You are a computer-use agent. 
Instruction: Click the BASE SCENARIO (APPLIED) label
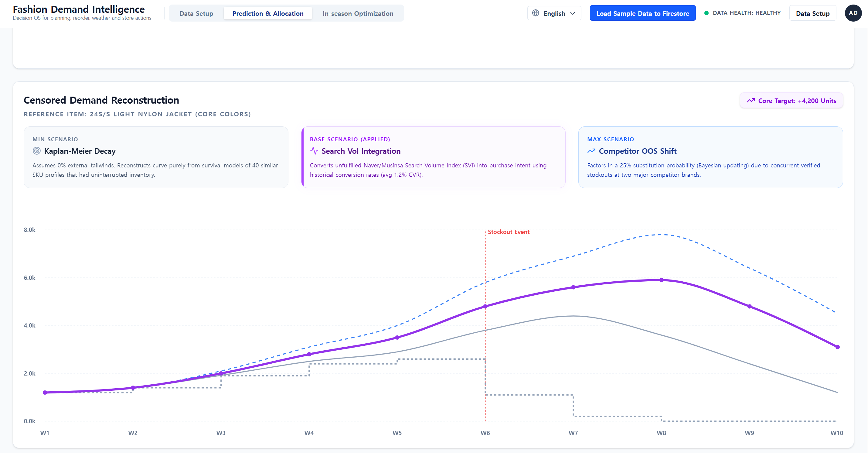click(x=350, y=139)
